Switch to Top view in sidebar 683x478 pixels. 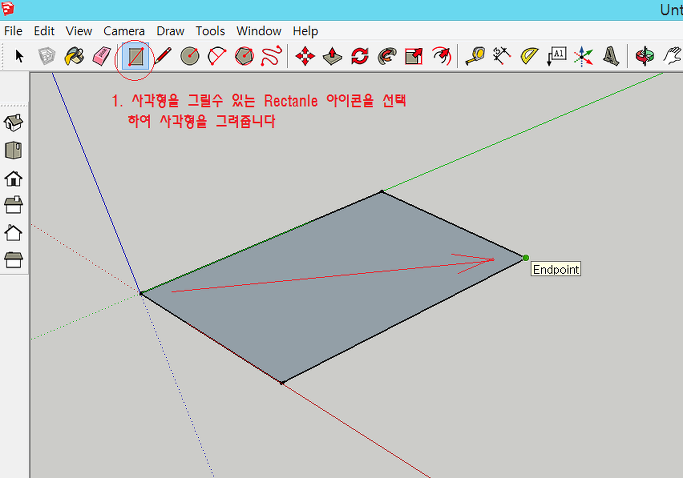pos(14,150)
